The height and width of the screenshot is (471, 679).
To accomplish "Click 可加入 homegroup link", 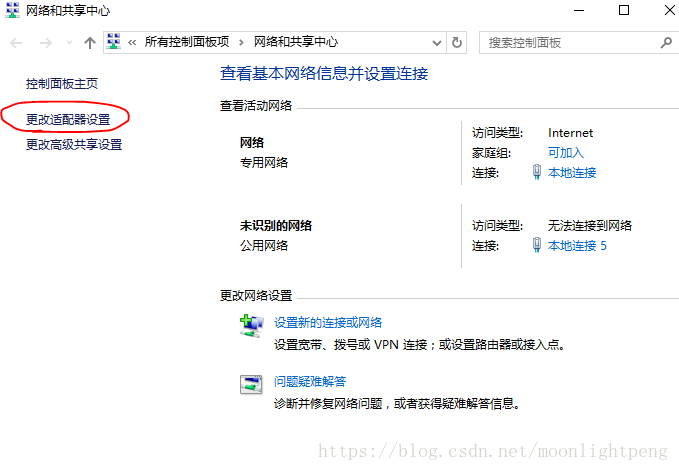I will (x=566, y=152).
